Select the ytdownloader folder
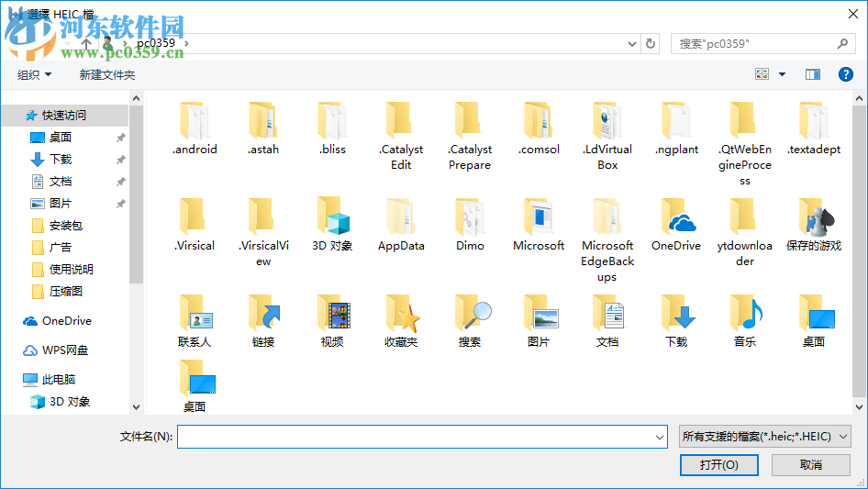868x489 pixels. [x=744, y=233]
